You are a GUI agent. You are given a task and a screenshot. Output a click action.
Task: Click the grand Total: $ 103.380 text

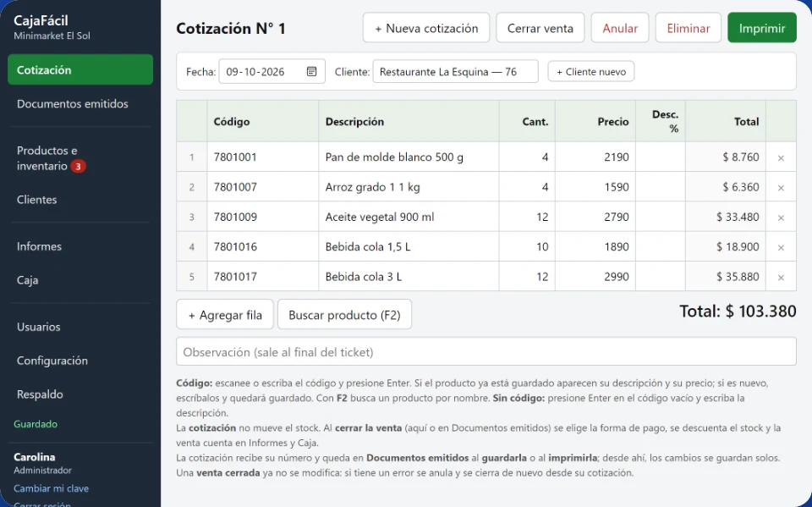pos(738,311)
